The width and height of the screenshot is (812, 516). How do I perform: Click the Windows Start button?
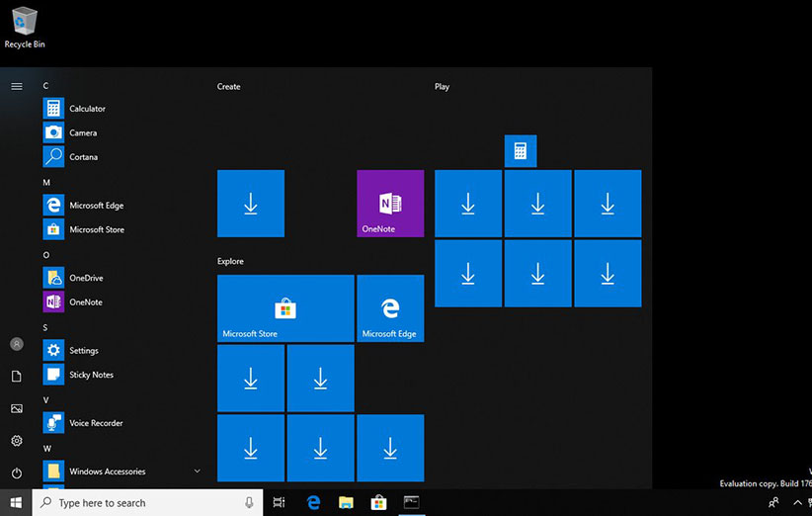16,502
